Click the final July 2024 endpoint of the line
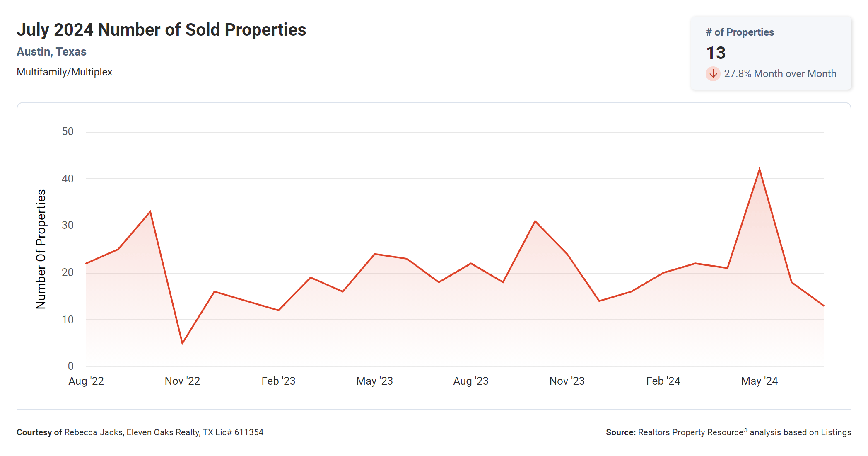 tap(823, 306)
